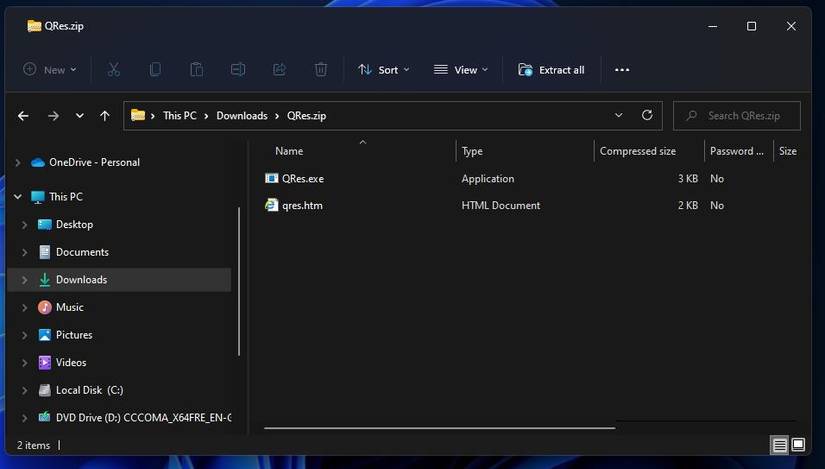Click the Extract all button
Image resolution: width=825 pixels, height=469 pixels.
551,70
